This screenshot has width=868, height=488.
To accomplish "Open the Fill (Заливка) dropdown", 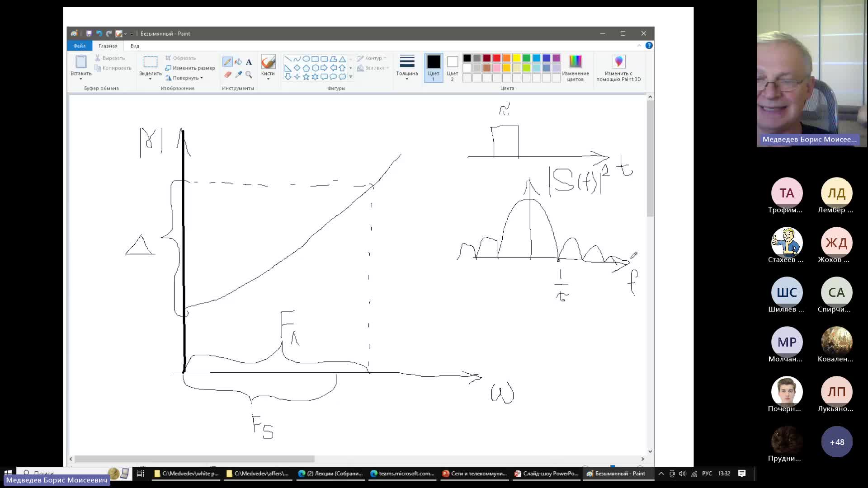I will tap(373, 68).
